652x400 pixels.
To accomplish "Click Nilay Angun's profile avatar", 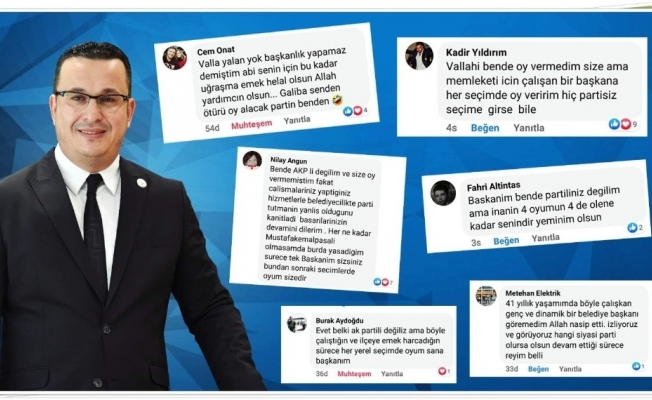I will click(252, 160).
